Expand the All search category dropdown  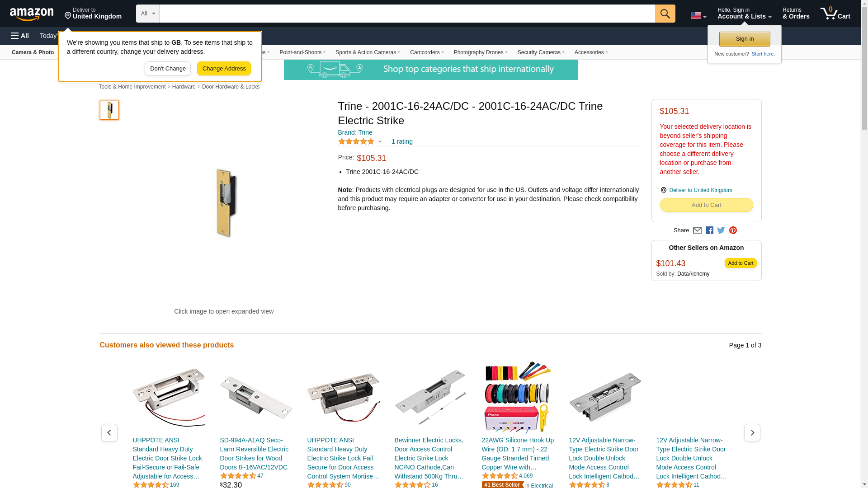tap(147, 14)
